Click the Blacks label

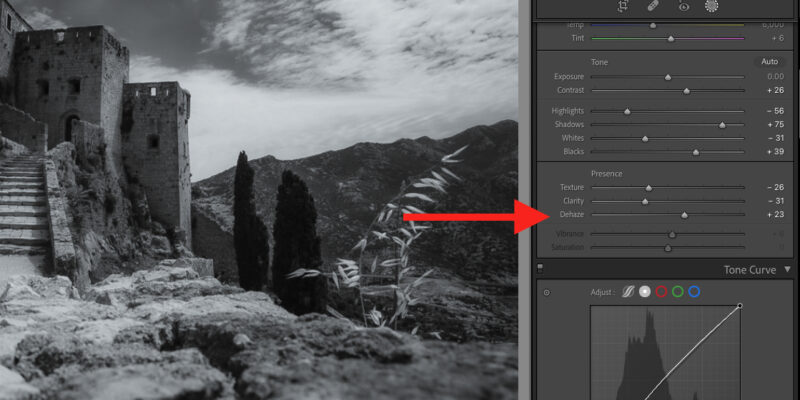click(x=574, y=152)
